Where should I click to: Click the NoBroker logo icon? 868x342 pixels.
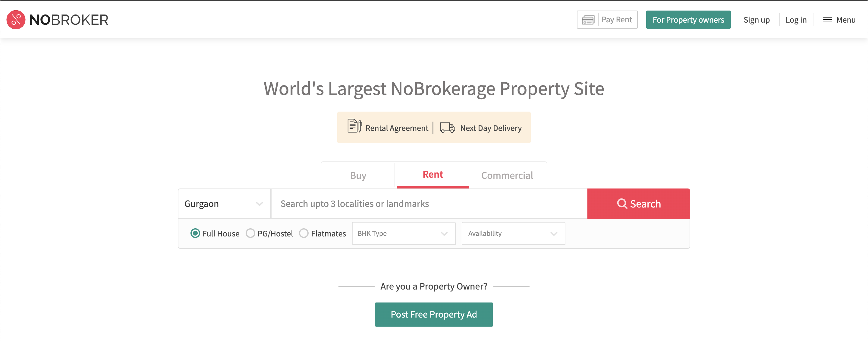coord(15,20)
